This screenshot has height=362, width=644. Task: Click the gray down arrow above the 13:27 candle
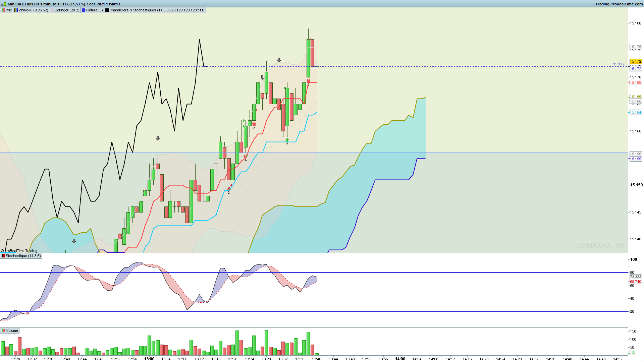click(x=262, y=77)
